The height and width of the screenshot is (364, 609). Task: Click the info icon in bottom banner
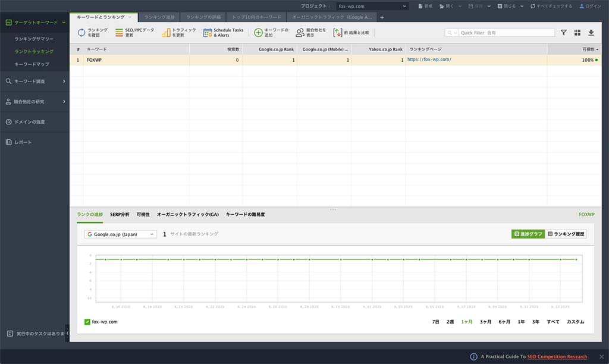point(473,357)
